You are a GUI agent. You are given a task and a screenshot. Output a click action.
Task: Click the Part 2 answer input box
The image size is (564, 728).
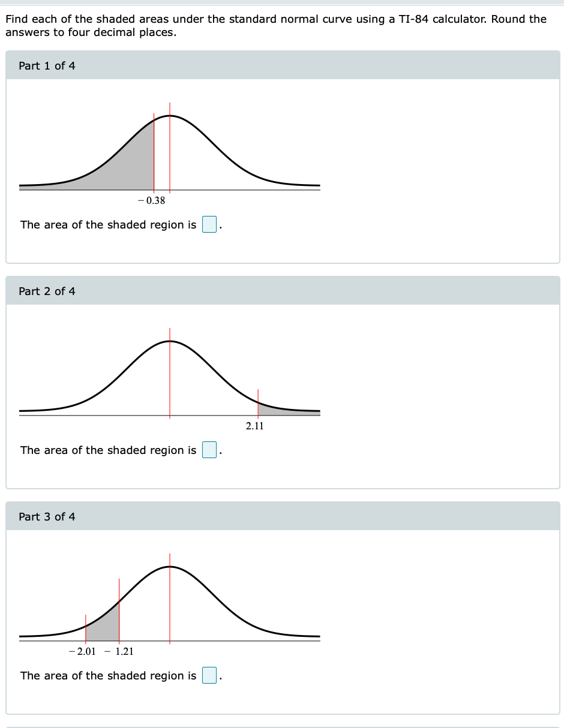tap(209, 450)
